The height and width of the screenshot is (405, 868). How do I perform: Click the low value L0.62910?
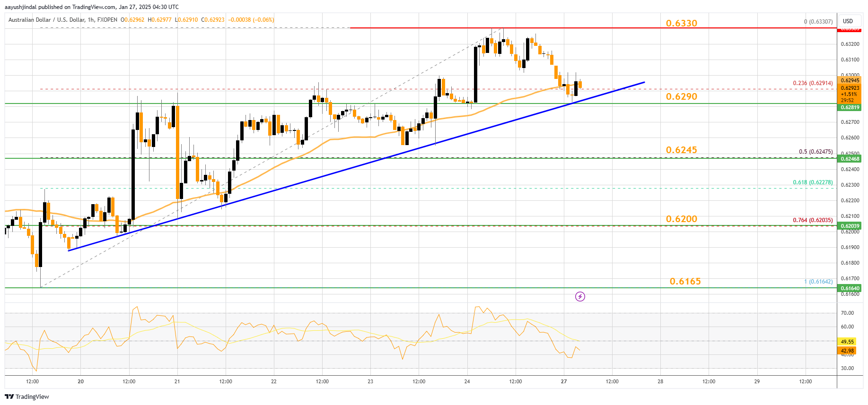pyautogui.click(x=186, y=20)
